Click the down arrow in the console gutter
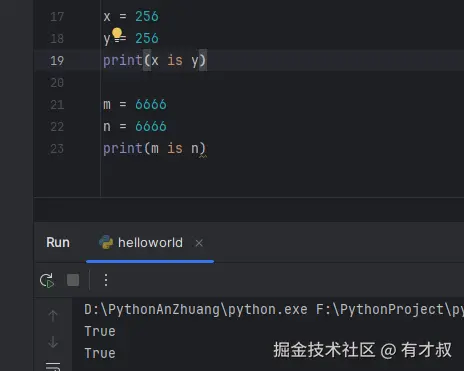This screenshot has height=371, width=464. click(x=53, y=342)
